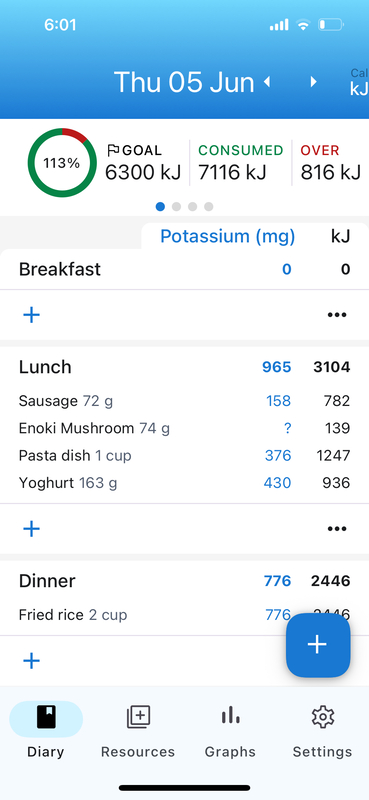
Task: Switch to the Graphs tab
Action: (x=230, y=730)
